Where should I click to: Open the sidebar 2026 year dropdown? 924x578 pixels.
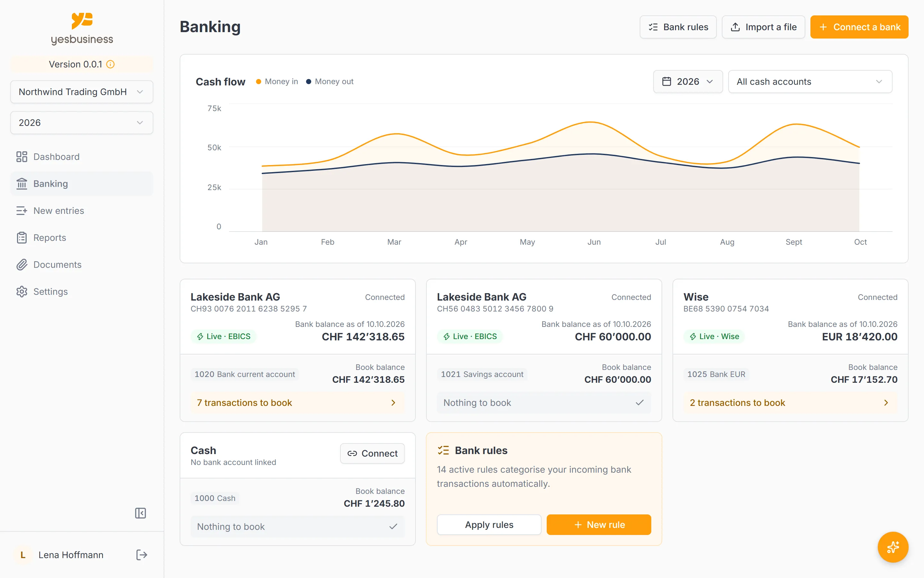[82, 123]
